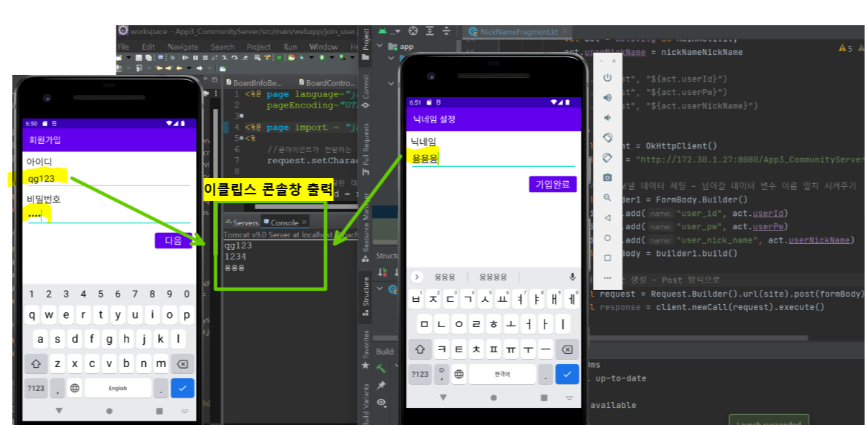Click Android Studio expand all icon
868x425 pixels.
point(429,31)
